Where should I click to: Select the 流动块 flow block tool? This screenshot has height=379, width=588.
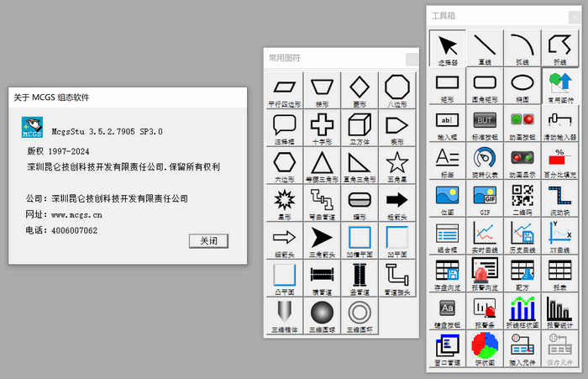coord(560,199)
